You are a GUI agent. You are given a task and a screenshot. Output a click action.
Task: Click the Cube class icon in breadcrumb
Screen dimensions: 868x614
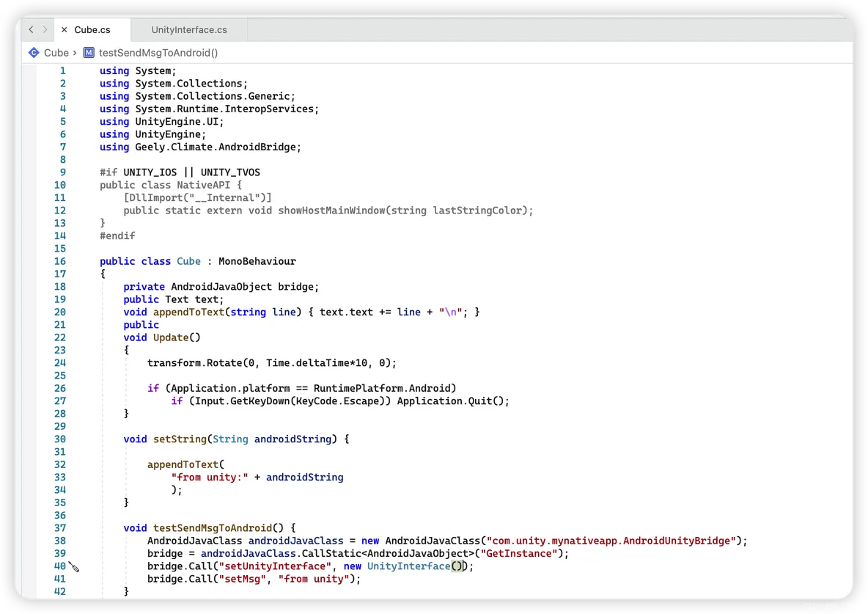[x=34, y=53]
